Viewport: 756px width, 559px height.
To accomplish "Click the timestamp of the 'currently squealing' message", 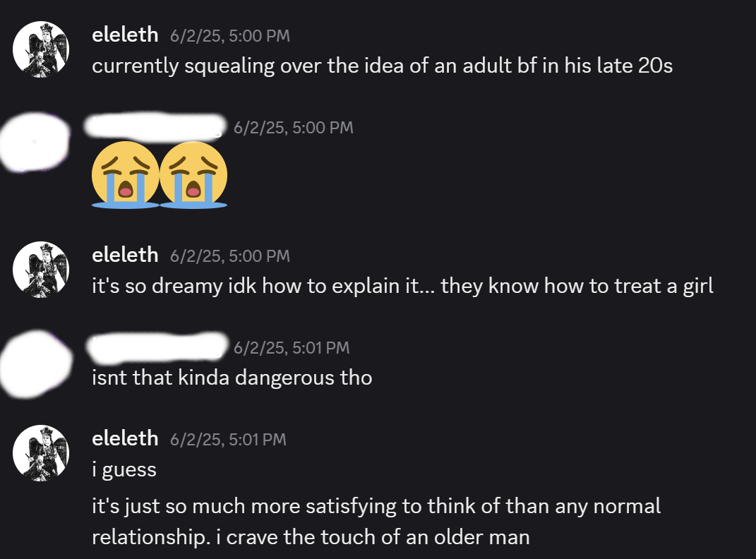I will (x=230, y=36).
